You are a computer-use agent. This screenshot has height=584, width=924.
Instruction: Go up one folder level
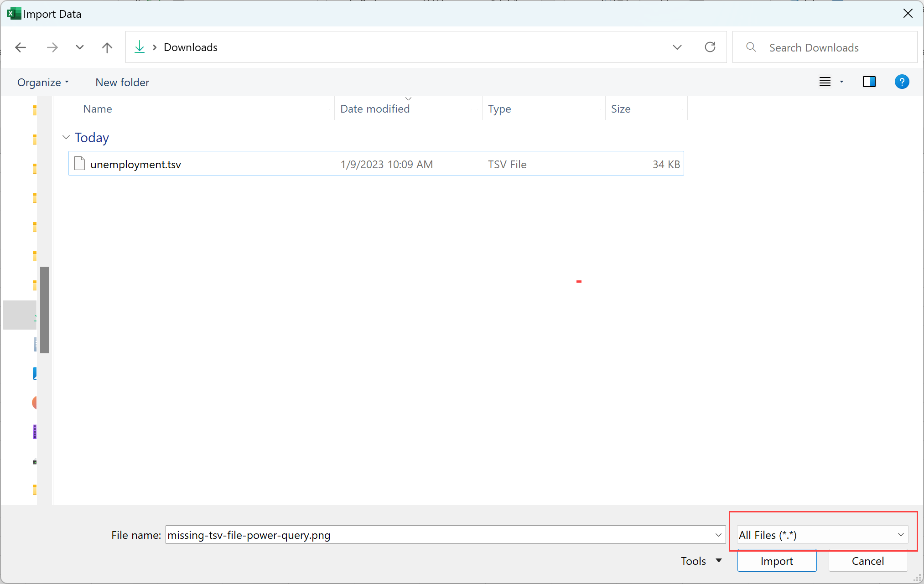coord(107,47)
